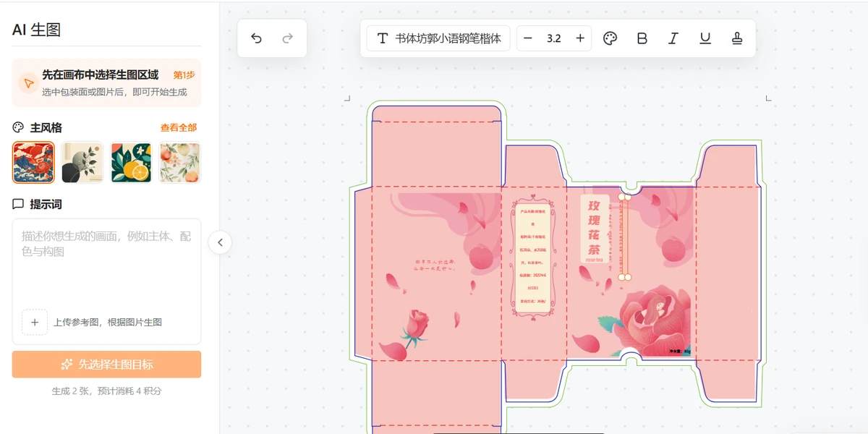Click the cursor icon in step card
This screenshot has height=434, width=868.
(28, 82)
